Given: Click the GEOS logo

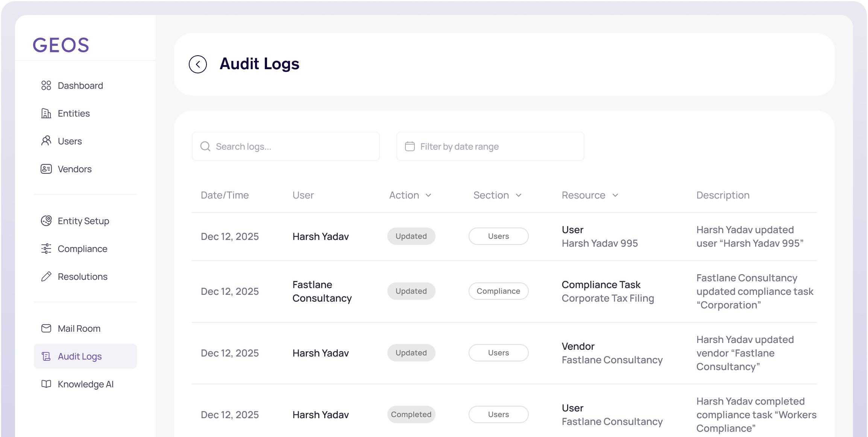Looking at the screenshot, I should (61, 45).
